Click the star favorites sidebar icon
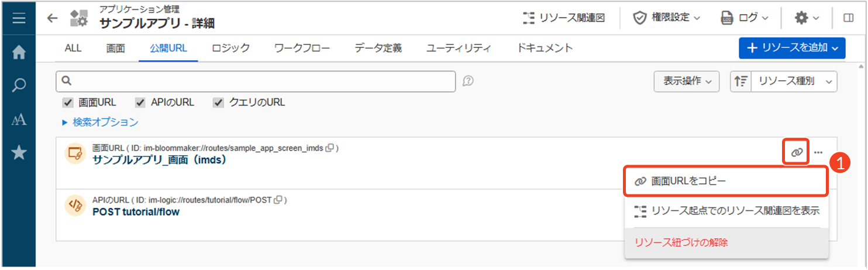 [x=19, y=153]
